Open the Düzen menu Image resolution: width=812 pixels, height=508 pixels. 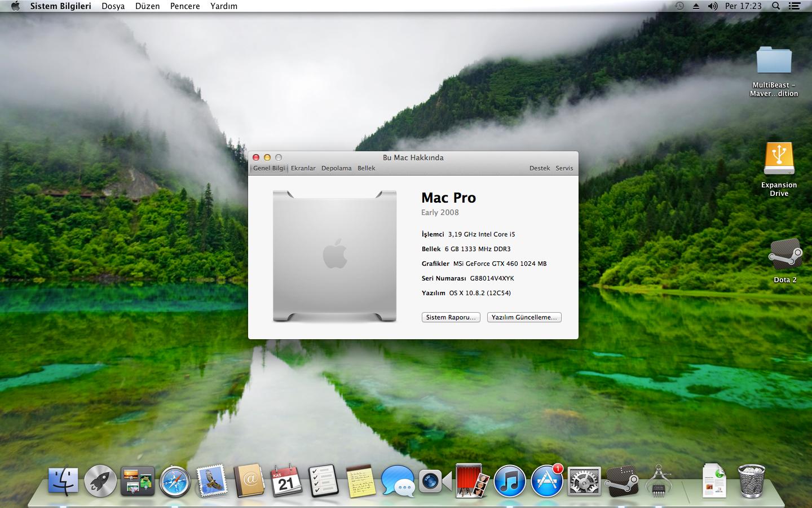coord(147,6)
